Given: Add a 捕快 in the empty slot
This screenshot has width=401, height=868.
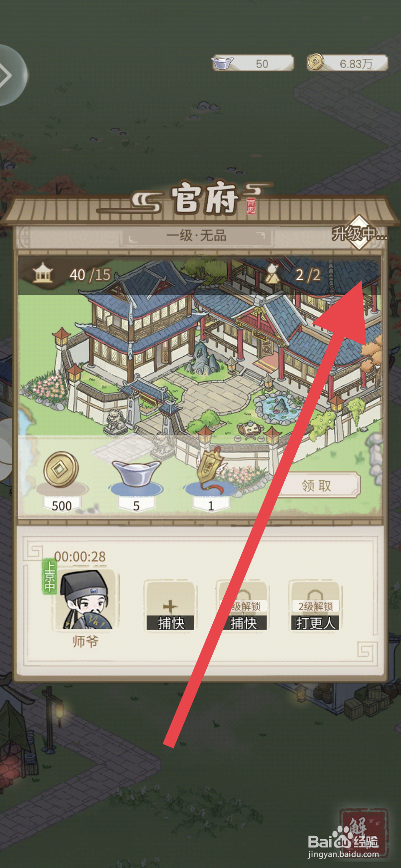Looking at the screenshot, I should (170, 606).
